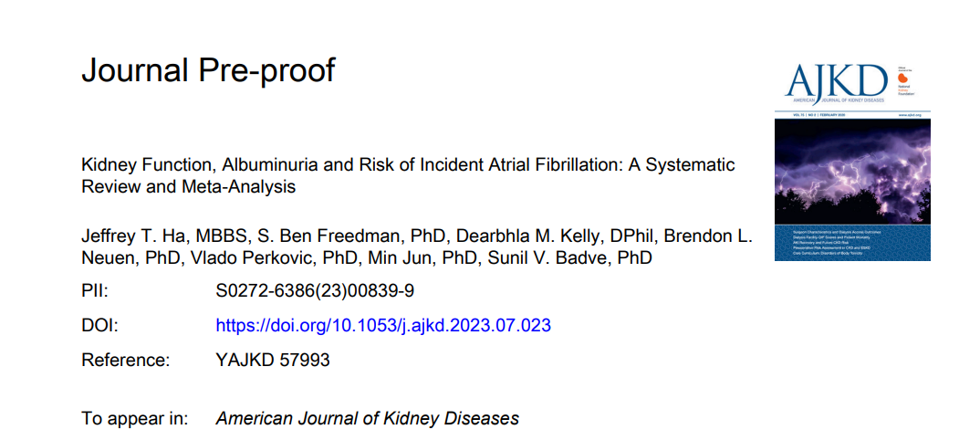Click the Journal Pre-proof heading
Screen dimensions: 980x440
coord(208,69)
